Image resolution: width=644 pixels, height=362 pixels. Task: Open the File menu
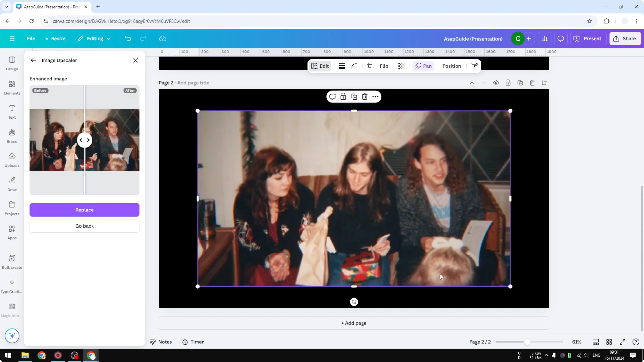[x=31, y=38]
